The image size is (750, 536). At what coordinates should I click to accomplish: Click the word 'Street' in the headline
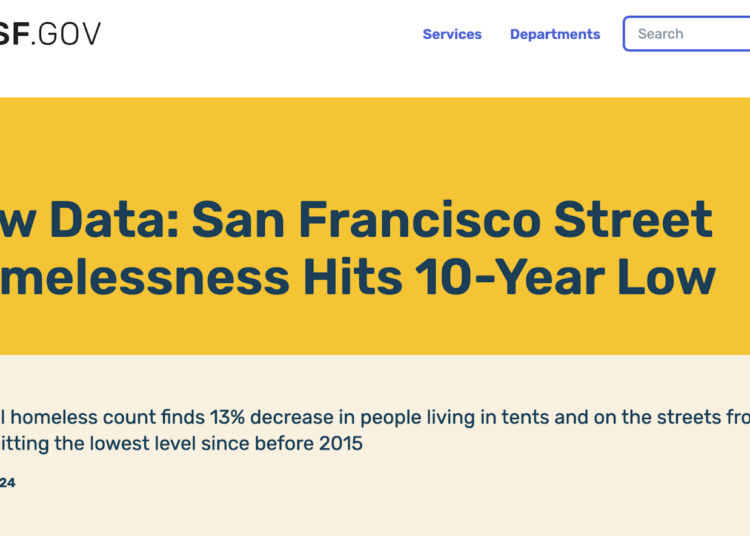[633, 220]
